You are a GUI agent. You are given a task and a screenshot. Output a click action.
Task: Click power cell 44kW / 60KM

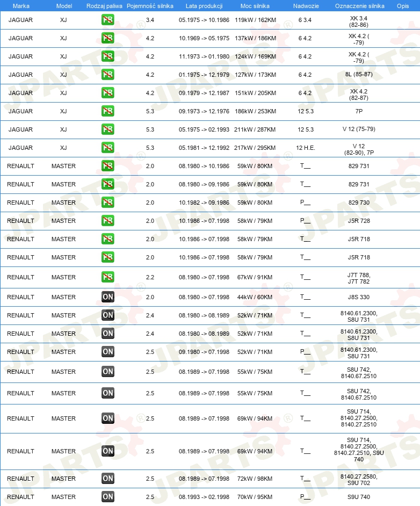pos(255,297)
